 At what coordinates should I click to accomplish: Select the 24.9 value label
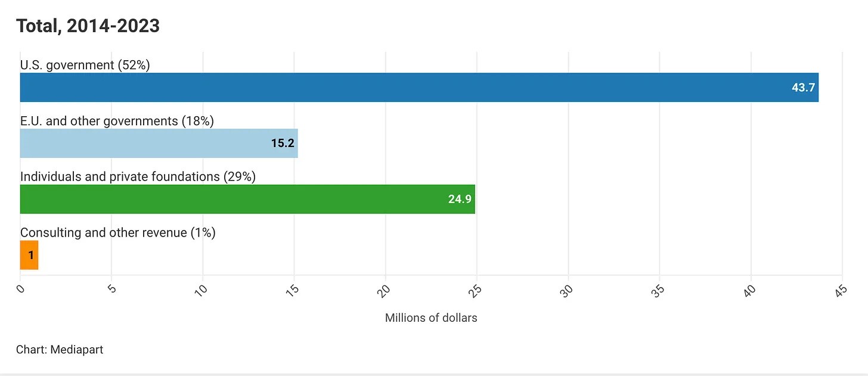click(x=460, y=199)
